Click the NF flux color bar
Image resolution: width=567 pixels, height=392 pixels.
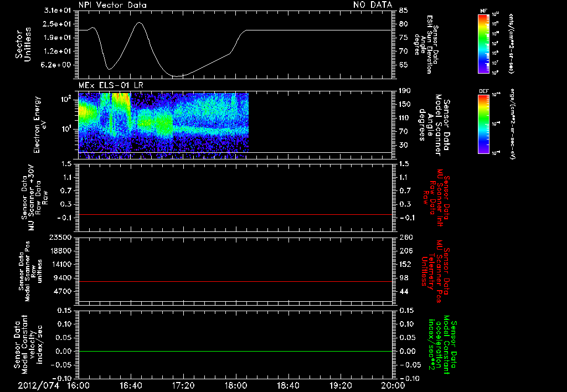tap(484, 43)
